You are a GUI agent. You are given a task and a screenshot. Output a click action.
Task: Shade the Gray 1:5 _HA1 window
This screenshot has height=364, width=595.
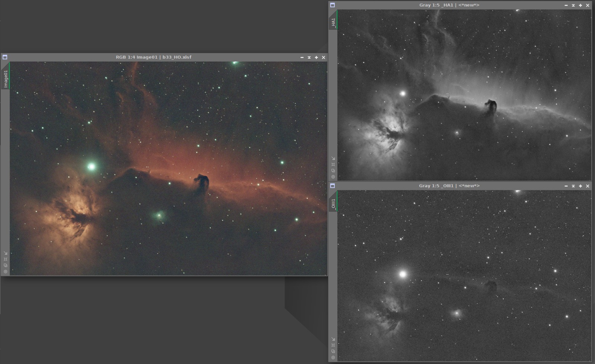(x=573, y=5)
